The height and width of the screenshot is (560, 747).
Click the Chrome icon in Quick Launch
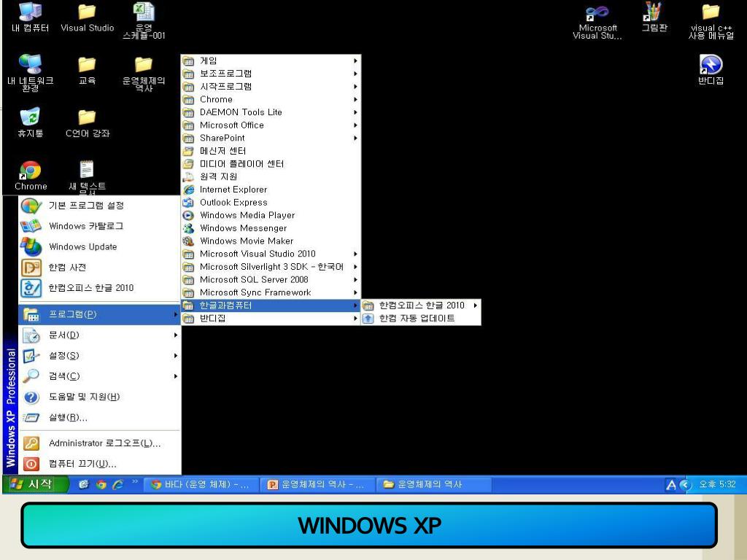coord(101,485)
